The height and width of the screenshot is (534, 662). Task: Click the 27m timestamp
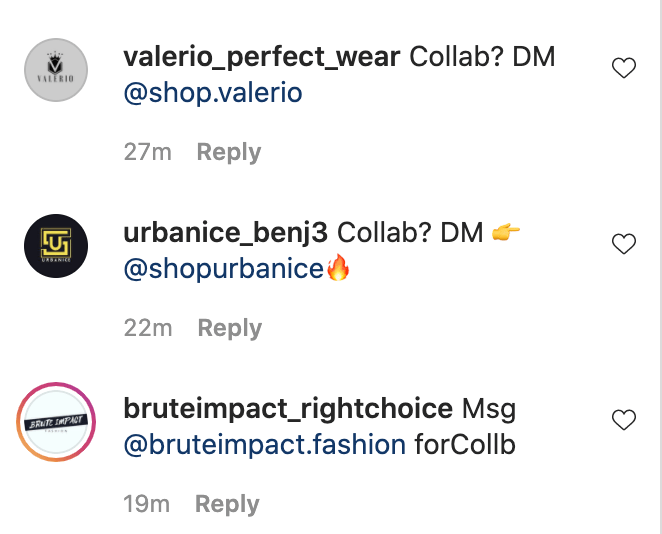147,152
